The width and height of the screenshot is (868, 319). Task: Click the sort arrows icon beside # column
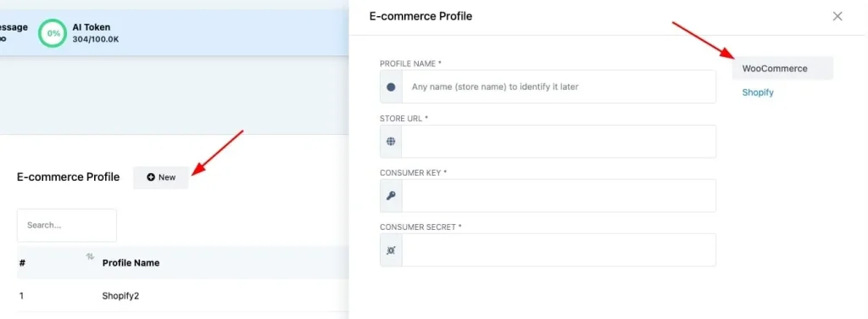click(x=90, y=256)
